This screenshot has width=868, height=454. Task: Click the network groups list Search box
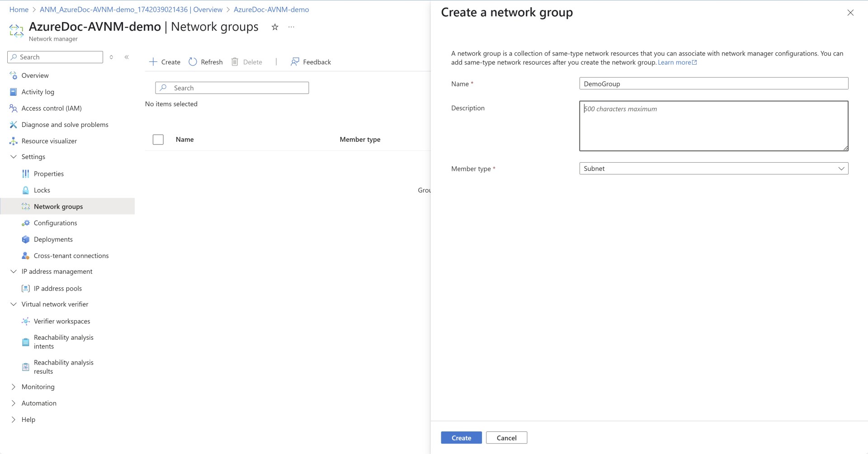tap(232, 88)
